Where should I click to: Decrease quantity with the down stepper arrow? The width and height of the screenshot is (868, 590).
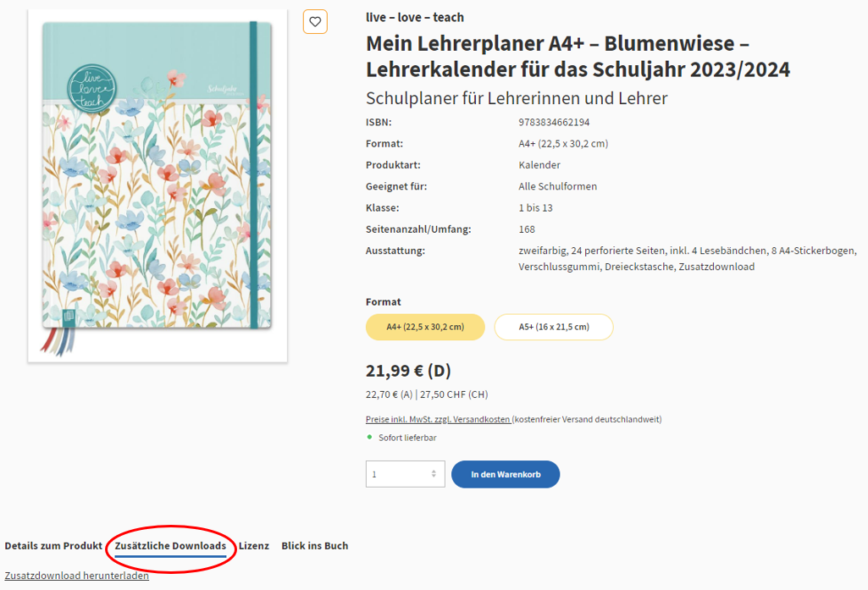(434, 477)
